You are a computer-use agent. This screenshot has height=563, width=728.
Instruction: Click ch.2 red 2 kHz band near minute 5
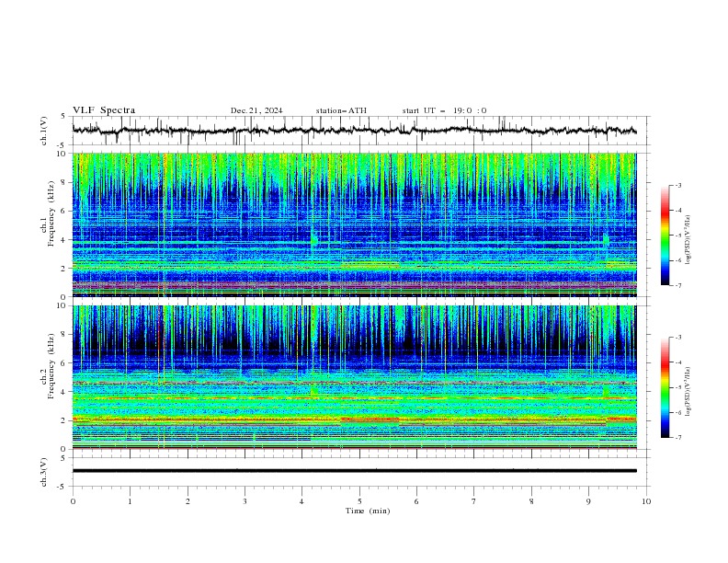370,419
